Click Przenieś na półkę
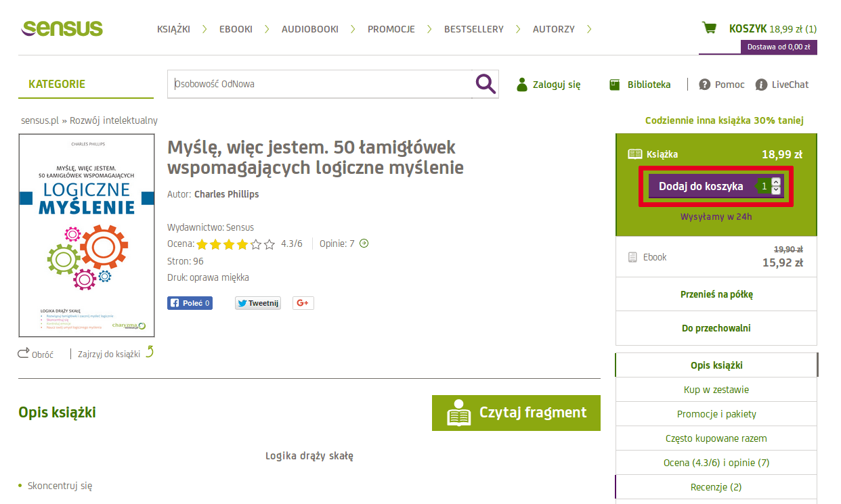 point(716,294)
